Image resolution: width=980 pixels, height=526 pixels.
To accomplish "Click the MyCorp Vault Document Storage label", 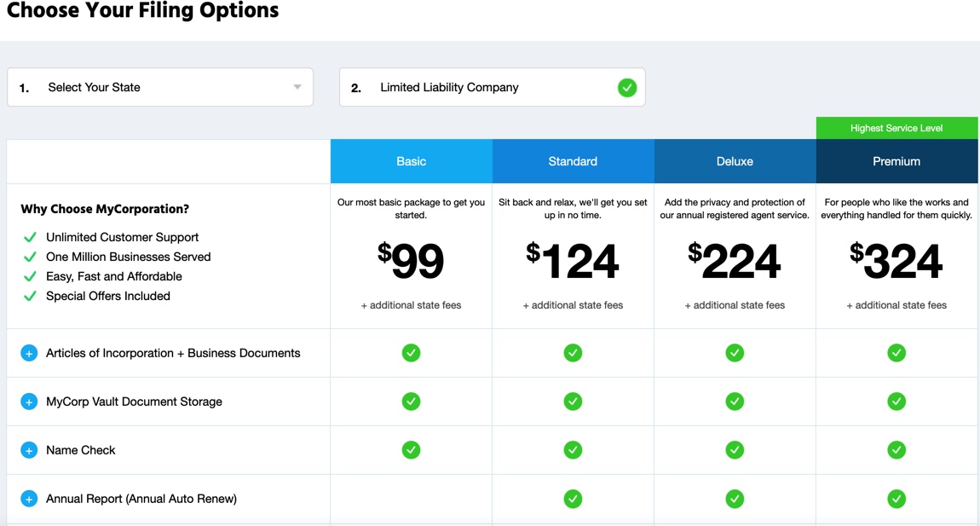I will coord(135,402).
